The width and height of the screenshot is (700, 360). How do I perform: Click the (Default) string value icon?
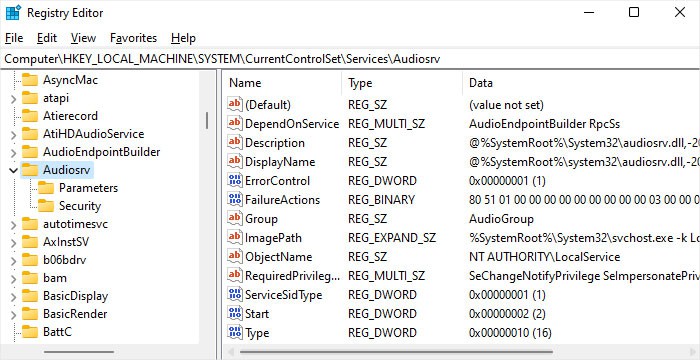tap(235, 105)
